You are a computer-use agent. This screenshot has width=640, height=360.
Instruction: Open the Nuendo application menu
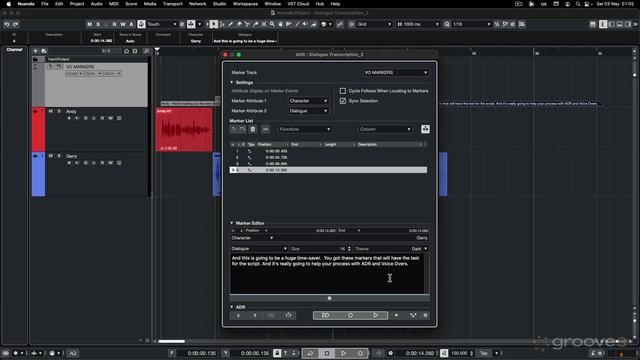pos(26,4)
